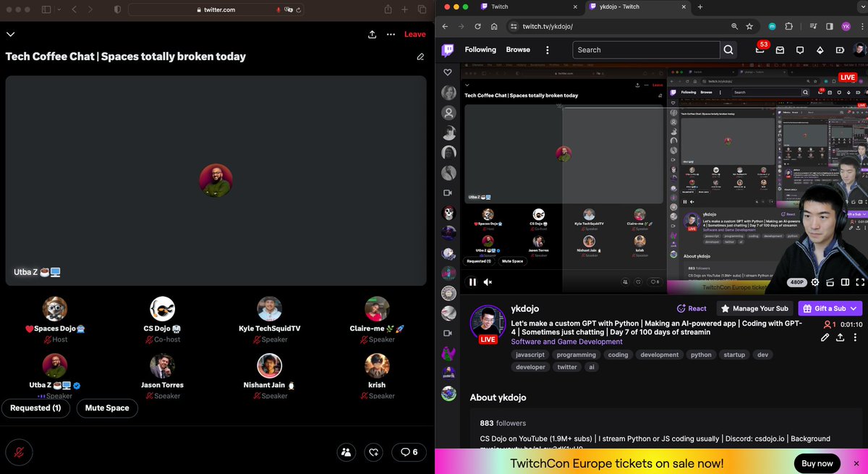Click the heart reactions icon in the Space

373,452
